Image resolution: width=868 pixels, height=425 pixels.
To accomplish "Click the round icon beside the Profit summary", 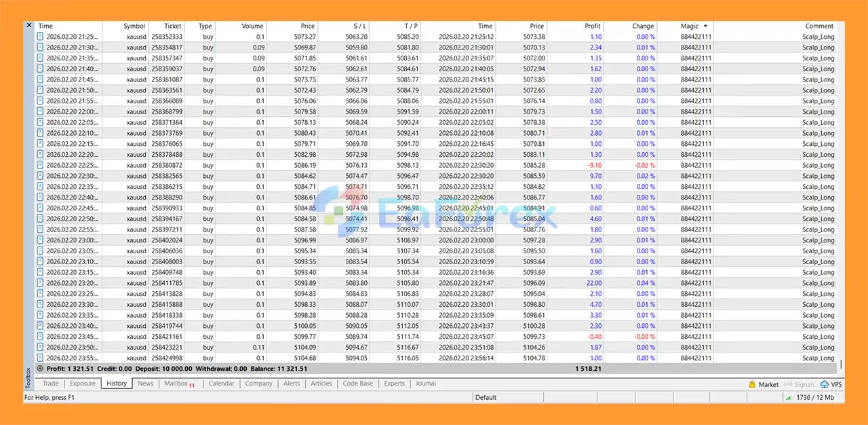I will coord(40,369).
